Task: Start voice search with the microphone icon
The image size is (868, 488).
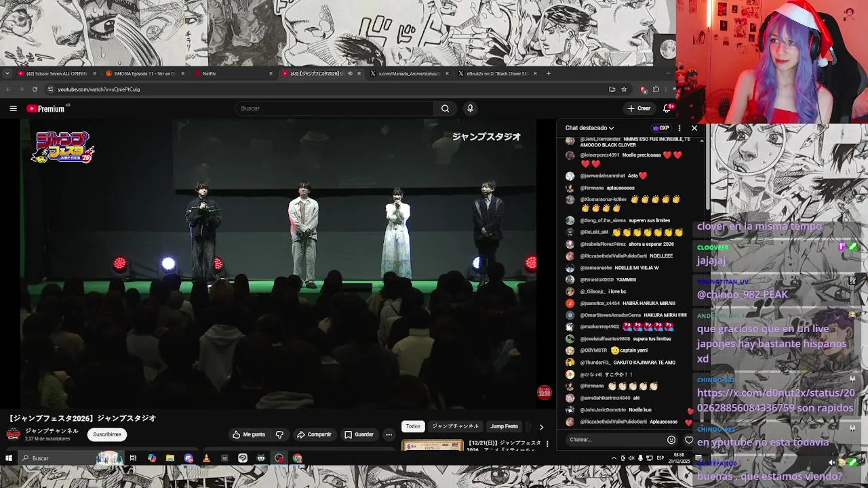Action: click(470, 108)
